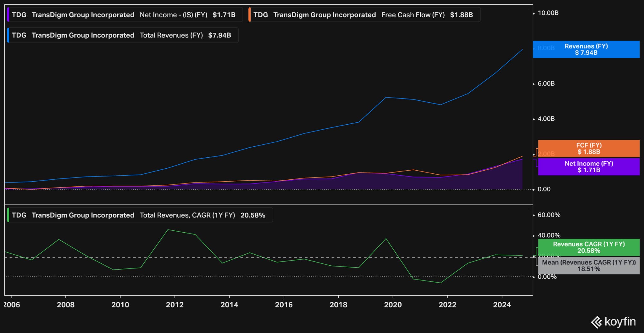Click the Total Revenues CAGR legend entry
The width and height of the screenshot is (644, 333).
[140, 215]
